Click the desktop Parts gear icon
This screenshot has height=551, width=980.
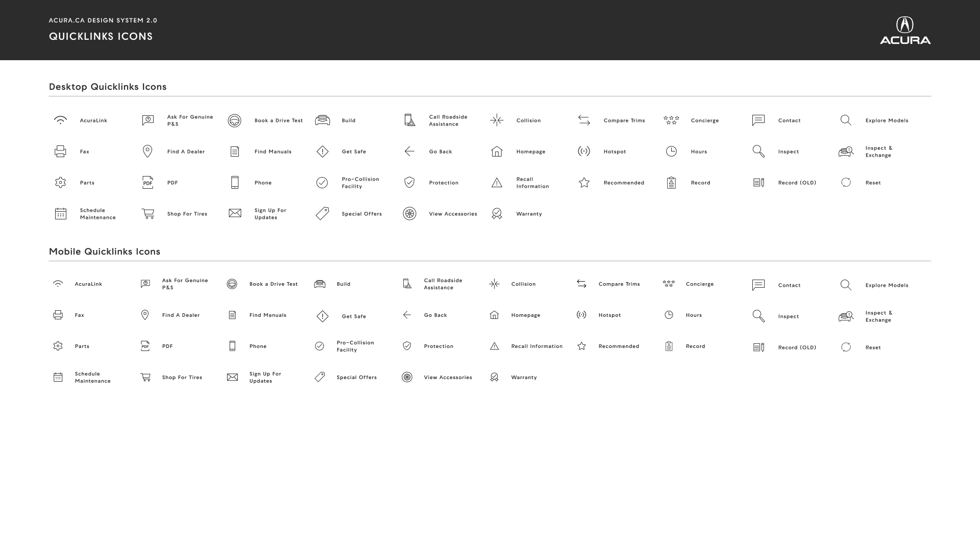coord(60,183)
